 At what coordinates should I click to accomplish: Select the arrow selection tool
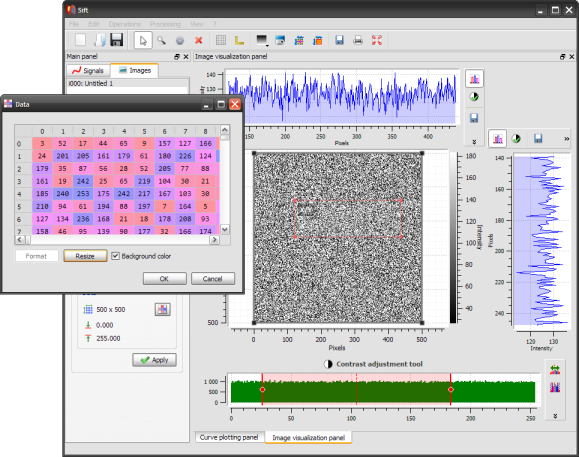[x=143, y=40]
